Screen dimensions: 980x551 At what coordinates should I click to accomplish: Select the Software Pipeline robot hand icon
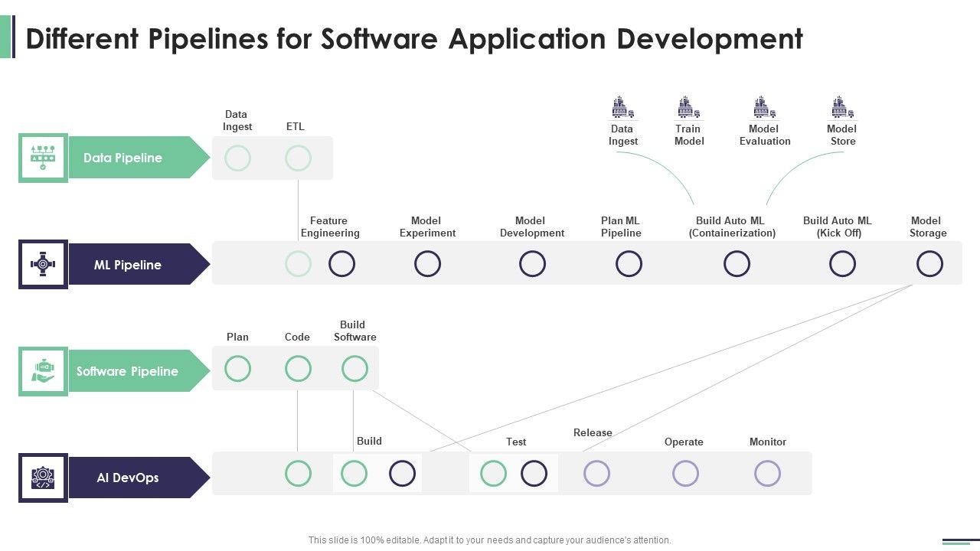click(43, 371)
